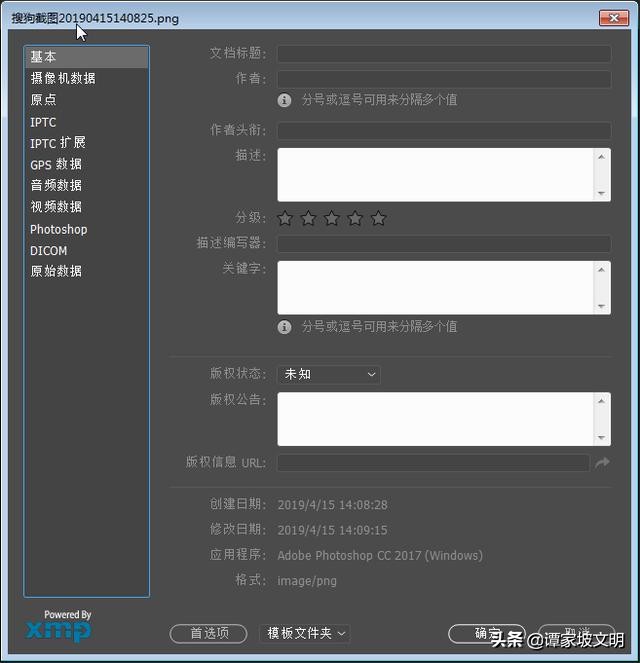
Task: Click the 取消 button
Action: click(577, 633)
